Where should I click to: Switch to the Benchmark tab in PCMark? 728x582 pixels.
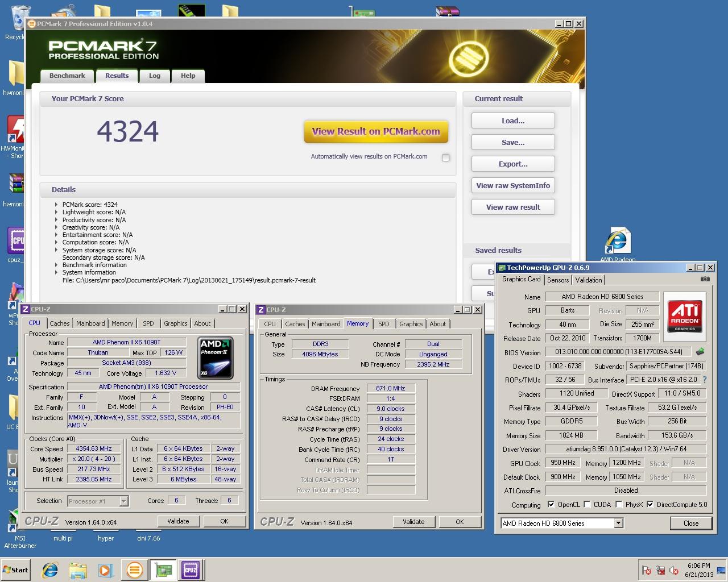(67, 76)
